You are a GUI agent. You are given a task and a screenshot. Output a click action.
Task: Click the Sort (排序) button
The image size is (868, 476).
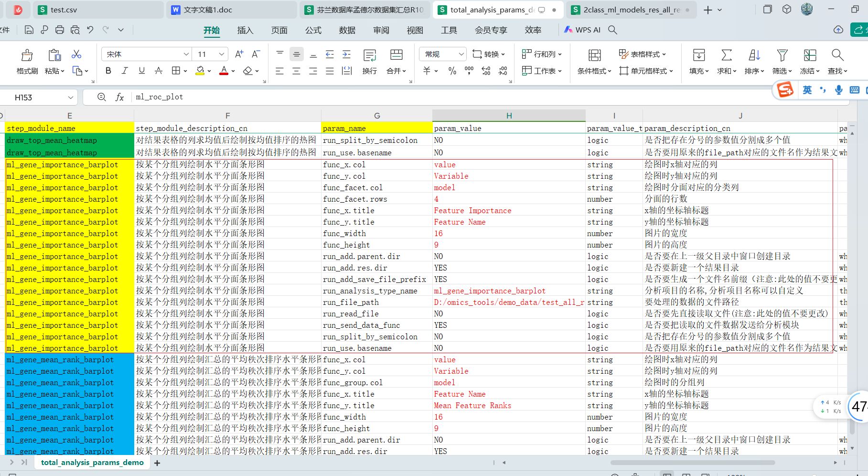click(x=754, y=62)
